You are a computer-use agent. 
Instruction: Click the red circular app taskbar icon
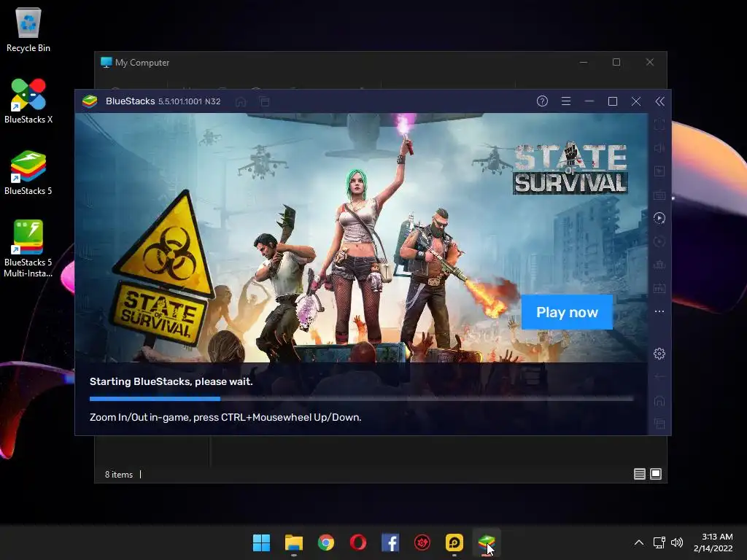[422, 542]
